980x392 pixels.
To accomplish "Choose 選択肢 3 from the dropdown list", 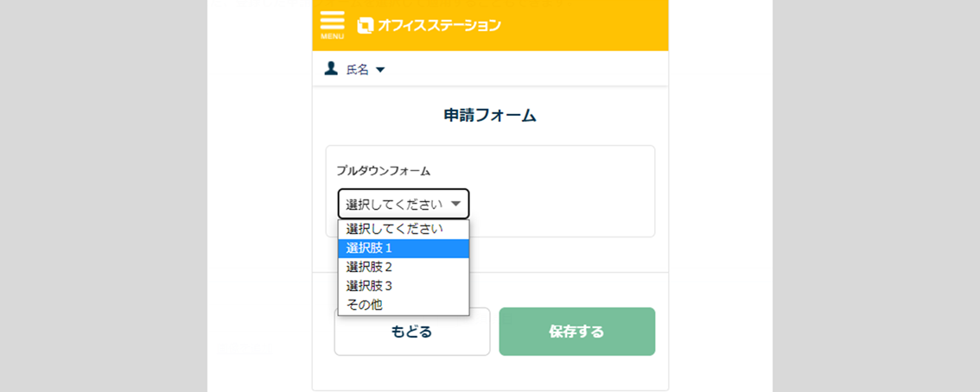I will [x=370, y=286].
